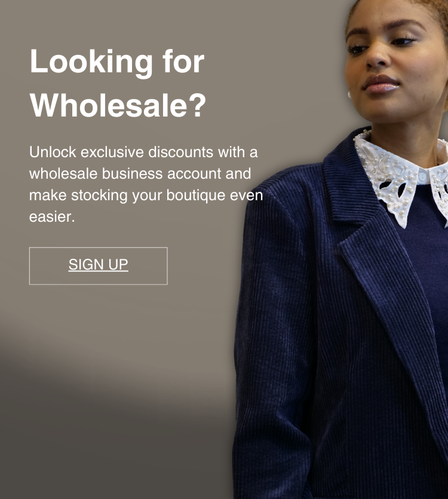Click the word "Wholesale?" in the heading
The width and height of the screenshot is (448, 499).
118,106
